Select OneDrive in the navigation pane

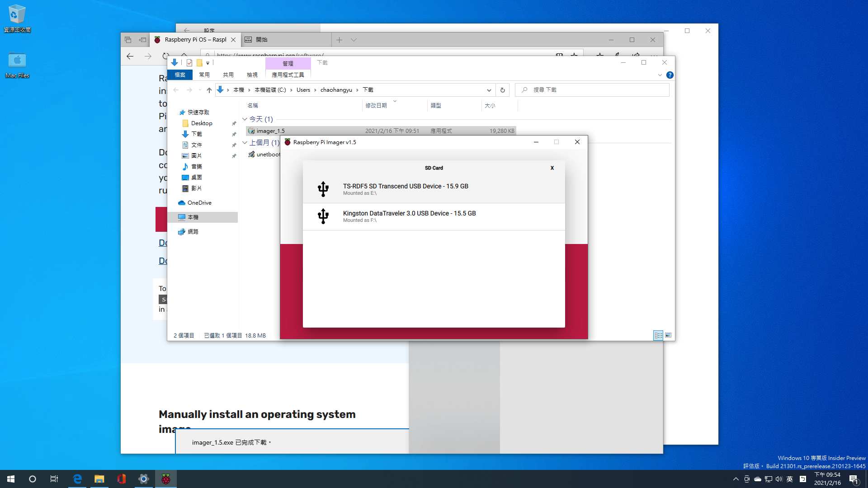tap(199, 203)
